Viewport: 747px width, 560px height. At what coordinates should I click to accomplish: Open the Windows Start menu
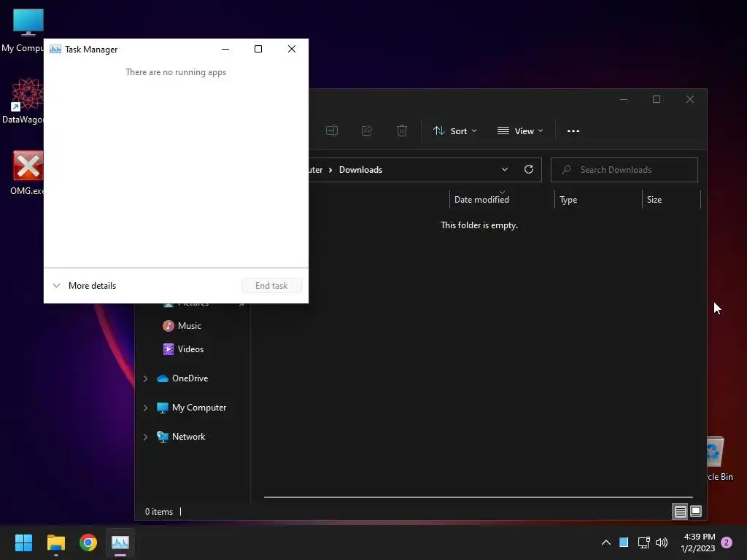click(x=23, y=542)
